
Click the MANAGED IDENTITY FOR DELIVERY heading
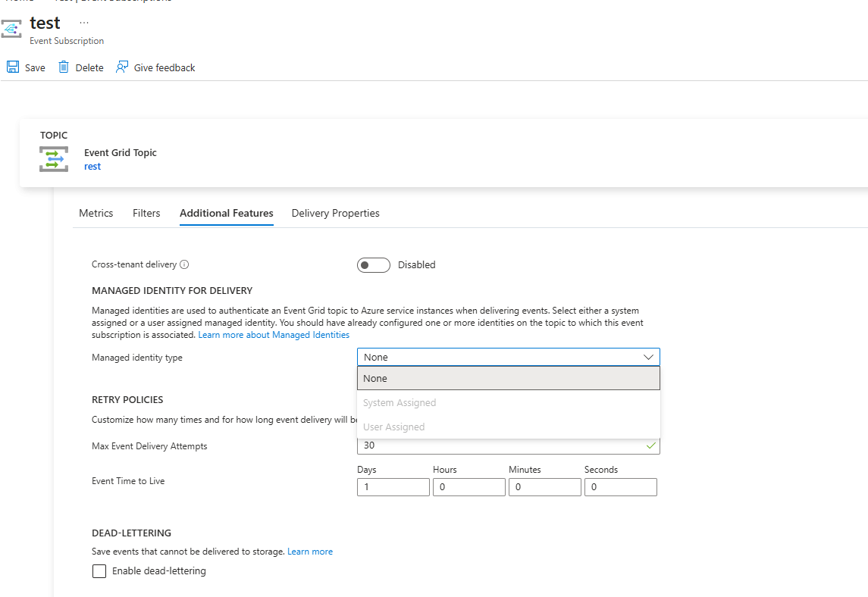172,290
